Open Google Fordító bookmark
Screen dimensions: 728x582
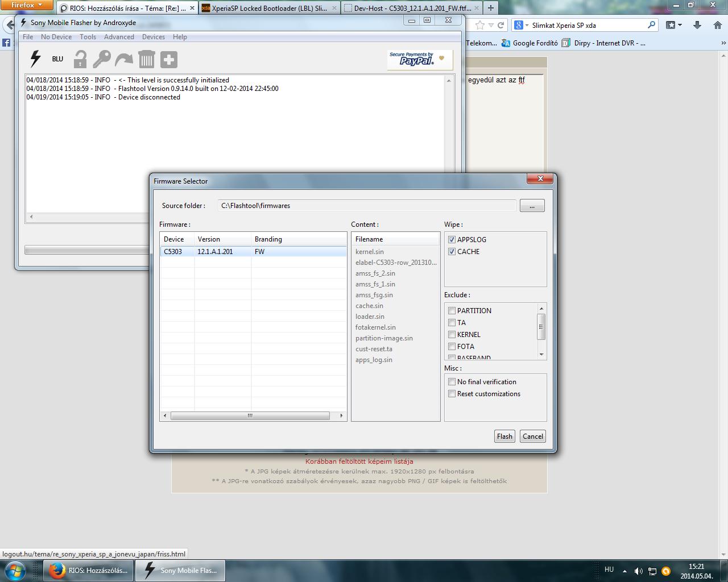coord(530,43)
